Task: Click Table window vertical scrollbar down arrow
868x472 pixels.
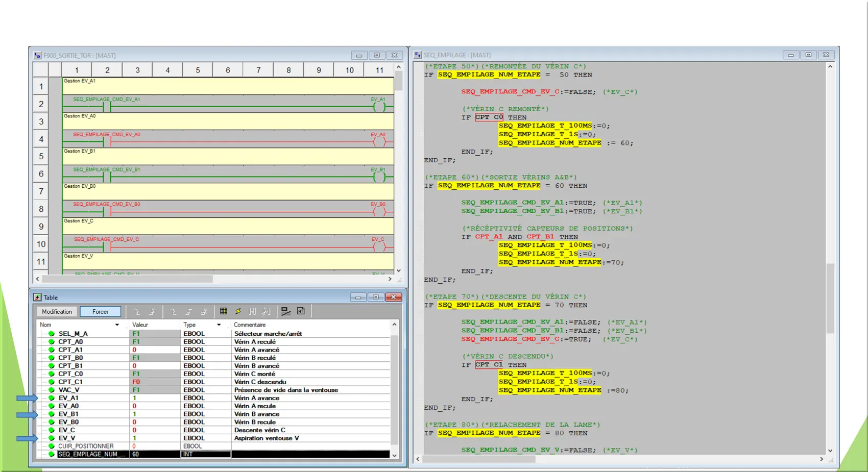Action: click(394, 455)
